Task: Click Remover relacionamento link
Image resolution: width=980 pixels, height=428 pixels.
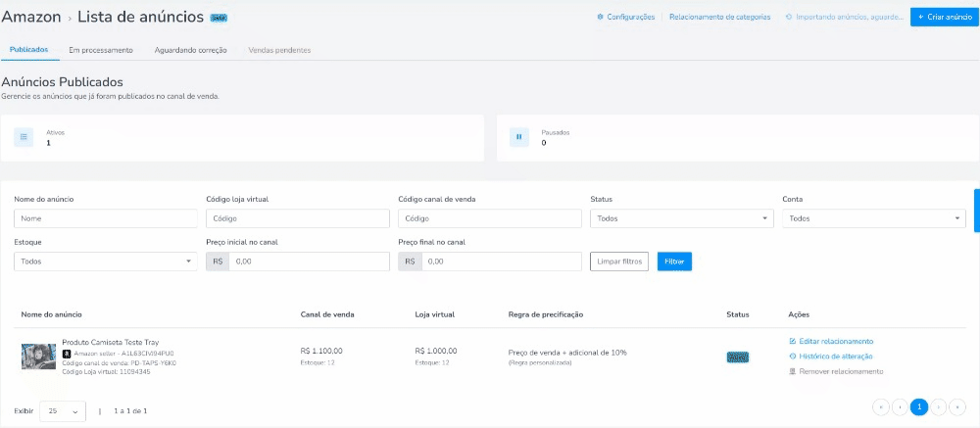Action: (x=836, y=371)
